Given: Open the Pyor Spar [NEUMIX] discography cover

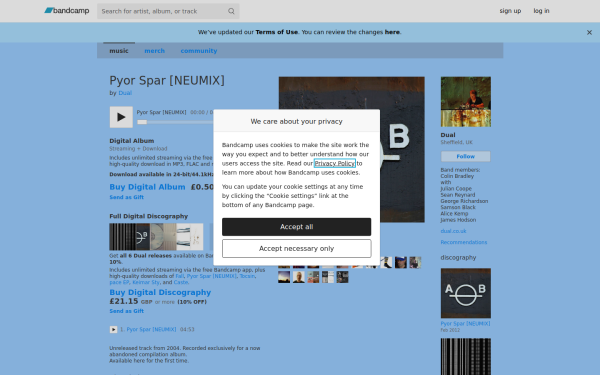Looking at the screenshot, I should (466, 293).
